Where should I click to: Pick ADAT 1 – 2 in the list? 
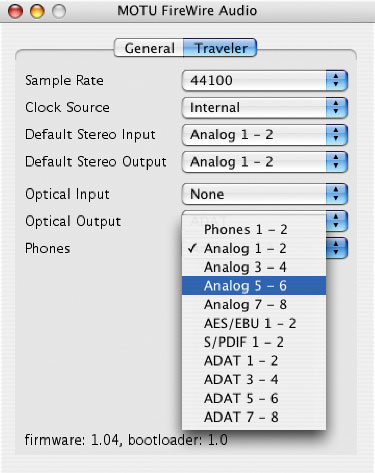(x=254, y=361)
